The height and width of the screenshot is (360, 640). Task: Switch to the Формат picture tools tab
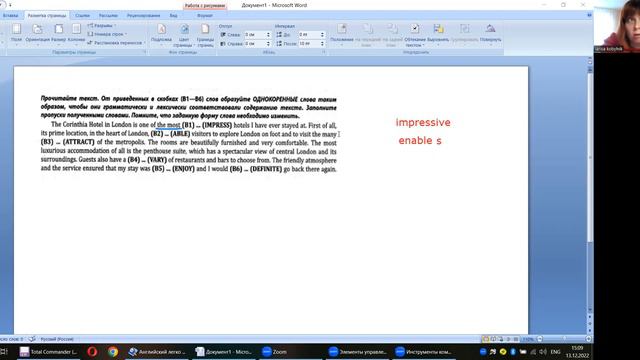point(204,16)
